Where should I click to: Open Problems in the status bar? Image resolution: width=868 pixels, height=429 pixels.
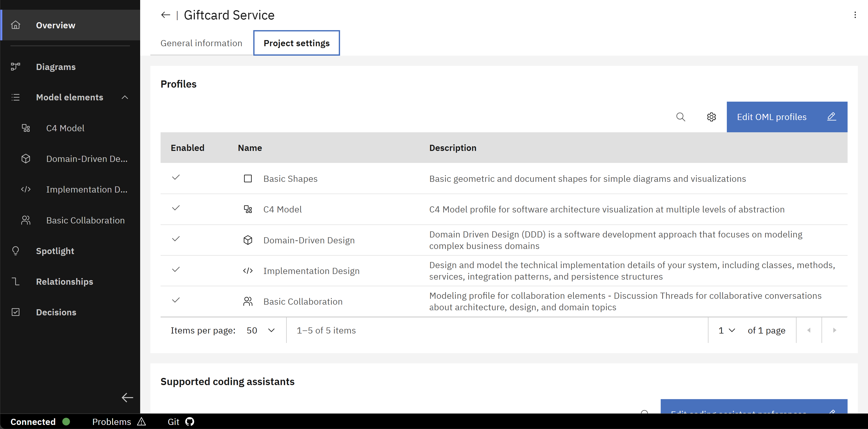pos(119,422)
